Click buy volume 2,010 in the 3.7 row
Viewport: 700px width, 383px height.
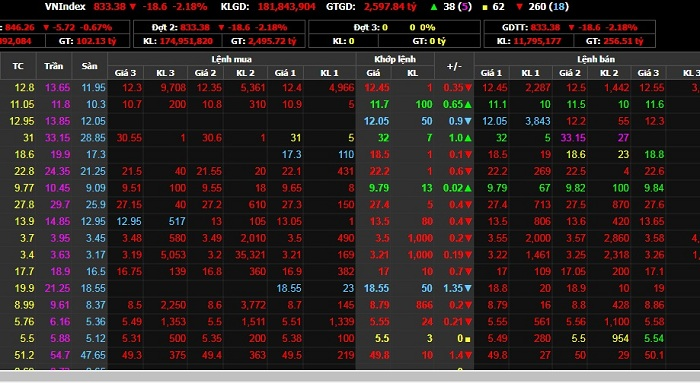[253, 238]
